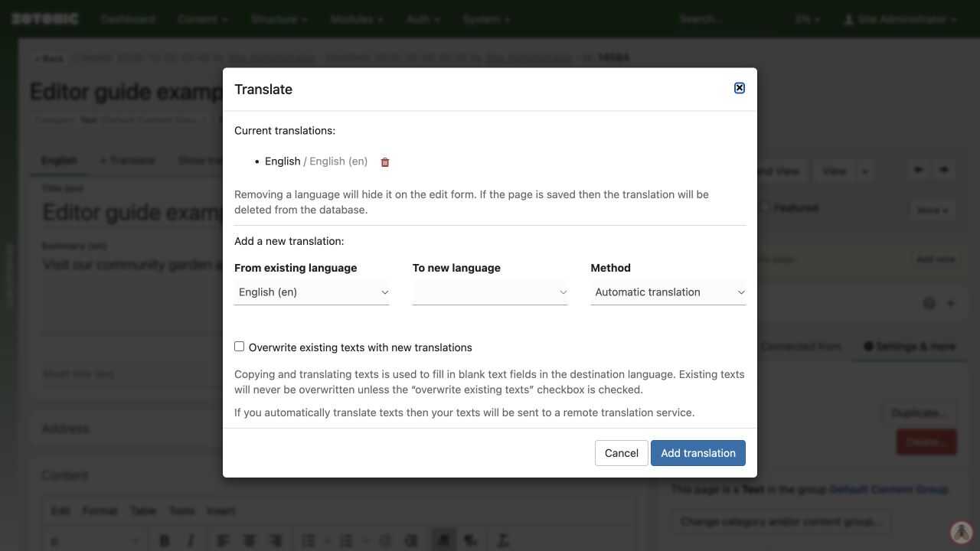Enable Overwrite existing texts with new translations
Image resolution: width=980 pixels, height=551 pixels.
[240, 347]
